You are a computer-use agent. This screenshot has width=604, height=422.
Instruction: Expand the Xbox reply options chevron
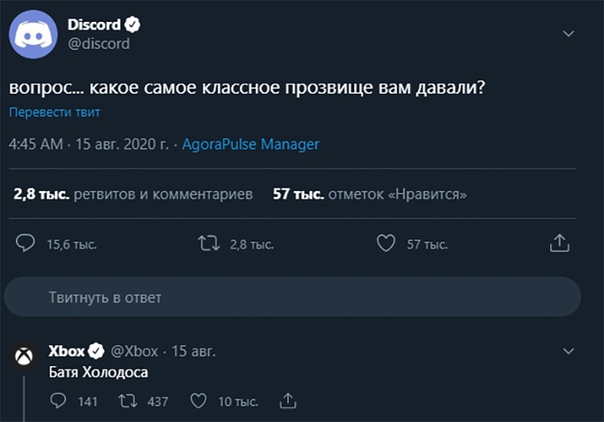click(569, 351)
